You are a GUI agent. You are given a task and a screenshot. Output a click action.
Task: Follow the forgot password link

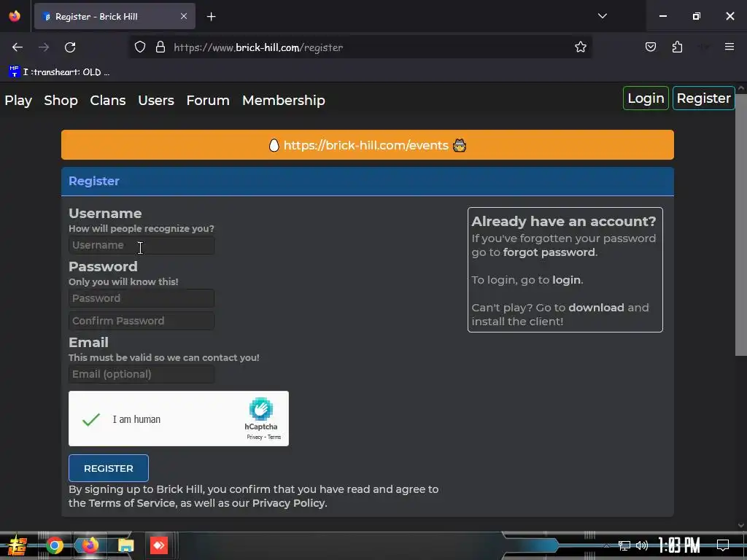click(x=549, y=252)
